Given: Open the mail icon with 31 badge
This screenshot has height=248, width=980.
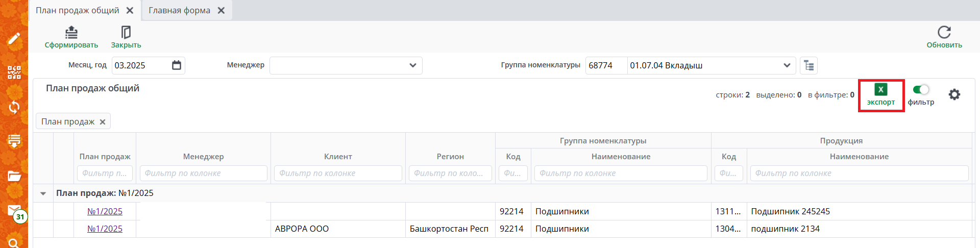Looking at the screenshot, I should click(14, 210).
